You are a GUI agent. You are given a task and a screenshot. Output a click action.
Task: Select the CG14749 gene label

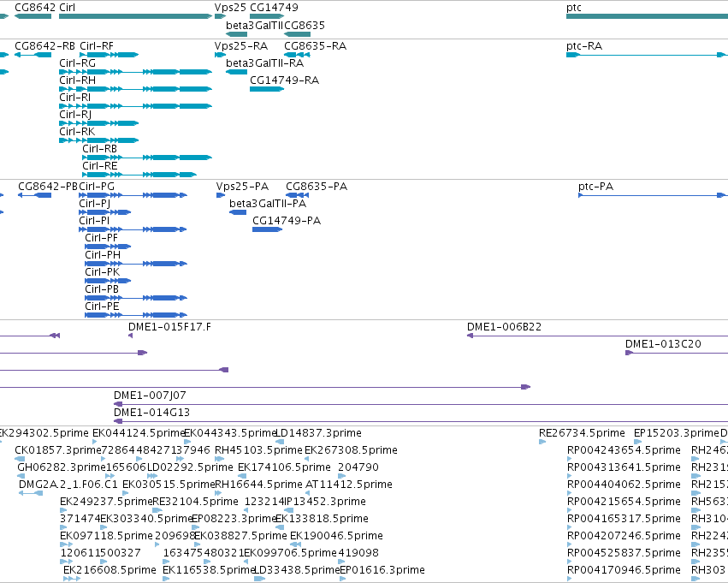(274, 8)
